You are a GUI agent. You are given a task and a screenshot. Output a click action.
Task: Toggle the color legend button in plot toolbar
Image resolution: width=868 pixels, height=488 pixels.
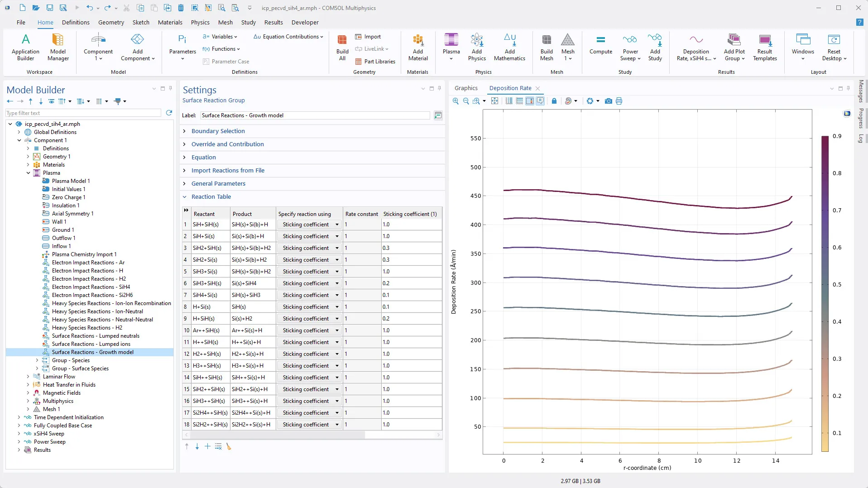tap(530, 101)
